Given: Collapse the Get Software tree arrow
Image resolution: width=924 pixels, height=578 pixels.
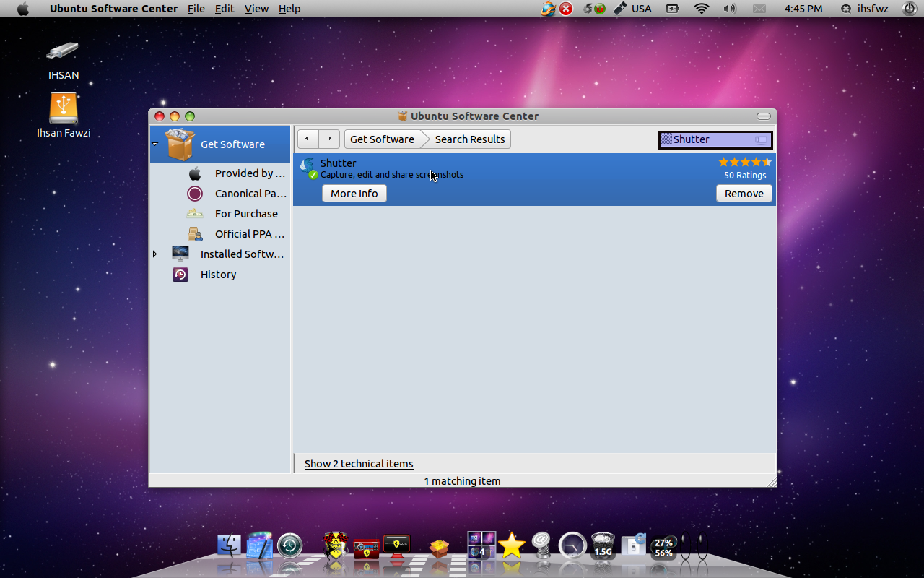Looking at the screenshot, I should point(154,144).
